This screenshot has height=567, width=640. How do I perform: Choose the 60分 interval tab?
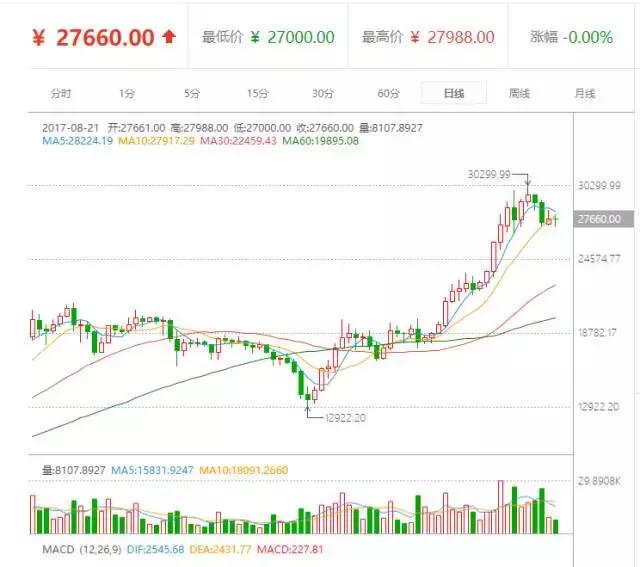point(388,93)
